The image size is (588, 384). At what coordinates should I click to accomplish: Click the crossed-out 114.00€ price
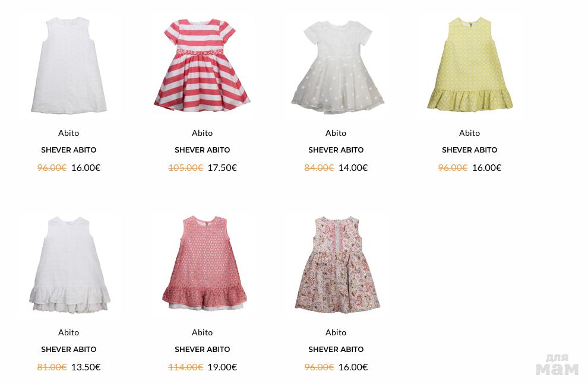point(186,367)
